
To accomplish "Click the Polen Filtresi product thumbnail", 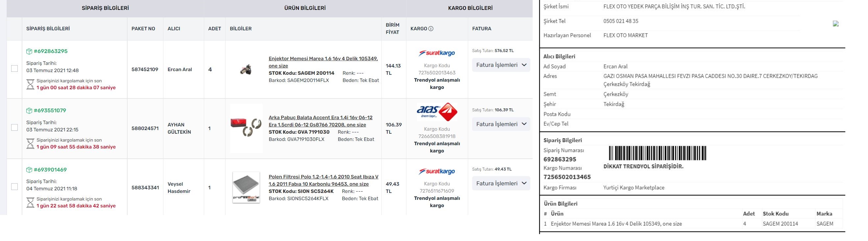I will pyautogui.click(x=246, y=187).
